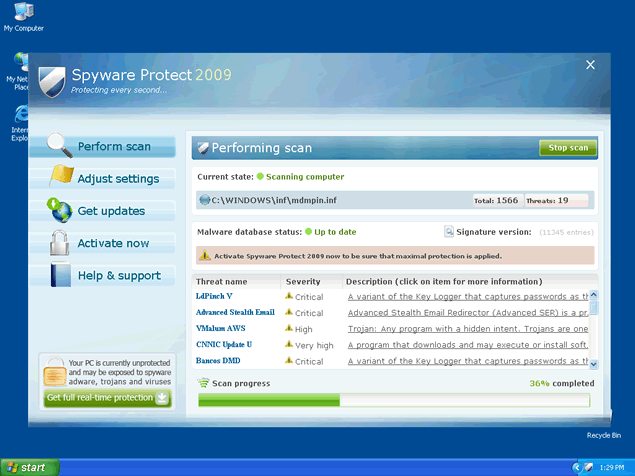Viewport: 635px width, 476px height.
Task: Click the padlock Activate now icon
Action: (x=60, y=243)
